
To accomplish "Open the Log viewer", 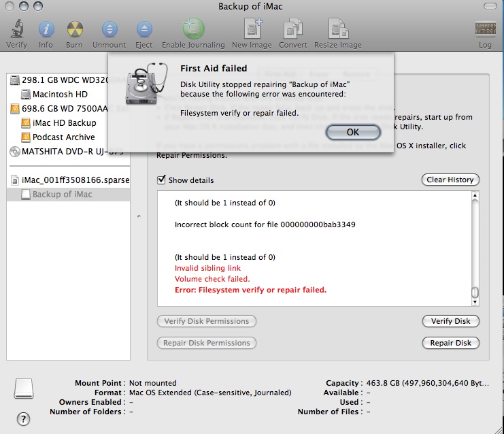I will (484, 30).
